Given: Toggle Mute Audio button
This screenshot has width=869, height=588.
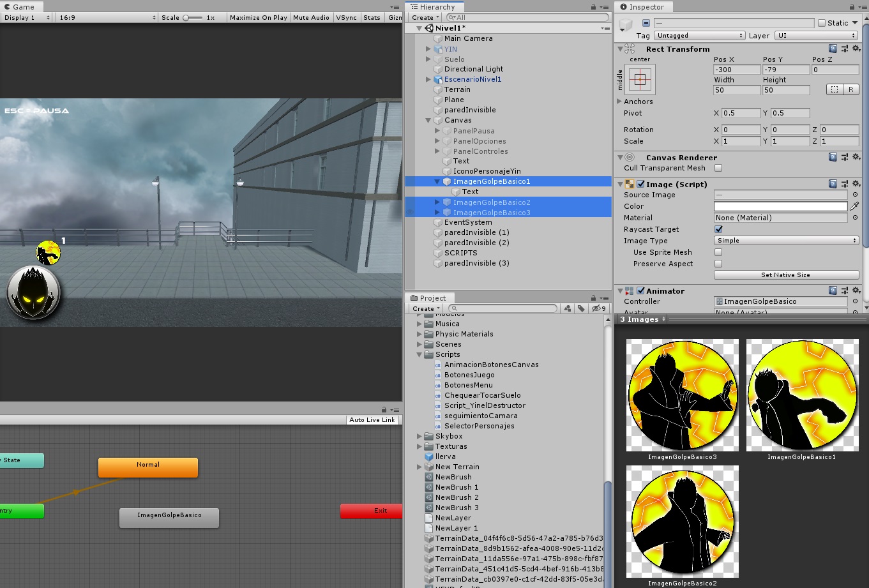Looking at the screenshot, I should click(x=311, y=17).
